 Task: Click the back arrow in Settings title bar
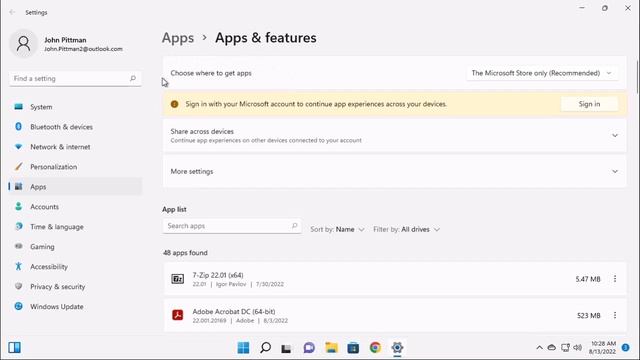[12, 12]
